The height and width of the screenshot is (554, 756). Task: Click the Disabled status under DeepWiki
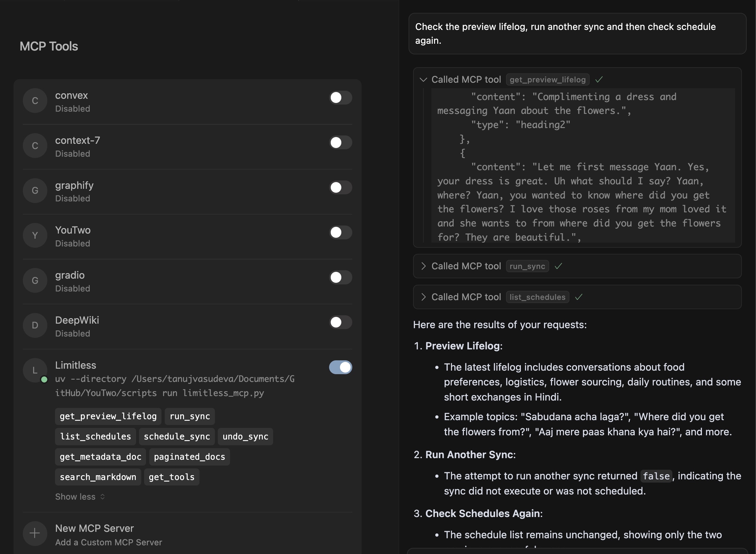pyautogui.click(x=72, y=333)
